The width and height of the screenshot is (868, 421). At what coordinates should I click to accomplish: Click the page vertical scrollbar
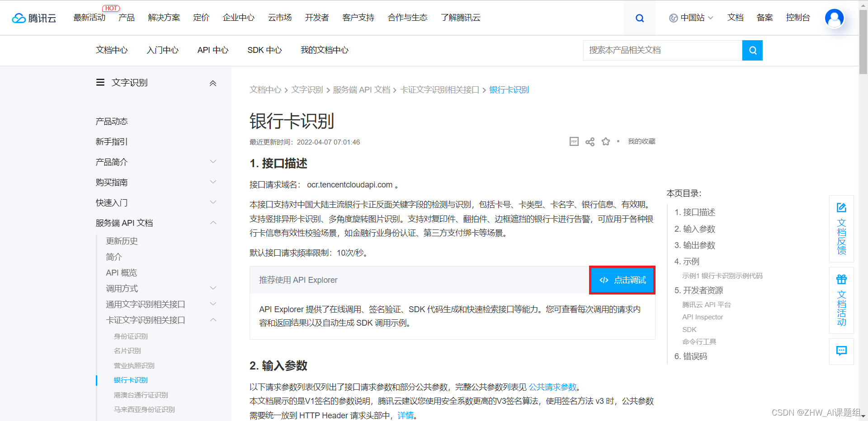(x=863, y=42)
